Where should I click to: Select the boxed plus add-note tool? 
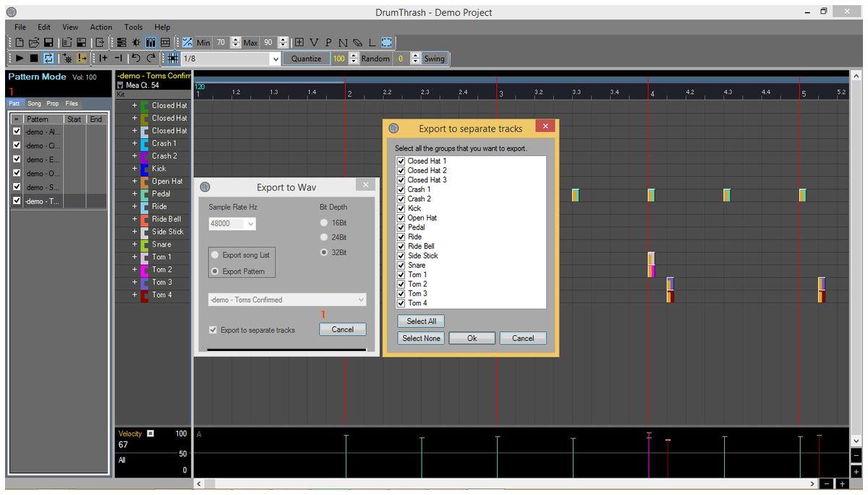click(299, 42)
